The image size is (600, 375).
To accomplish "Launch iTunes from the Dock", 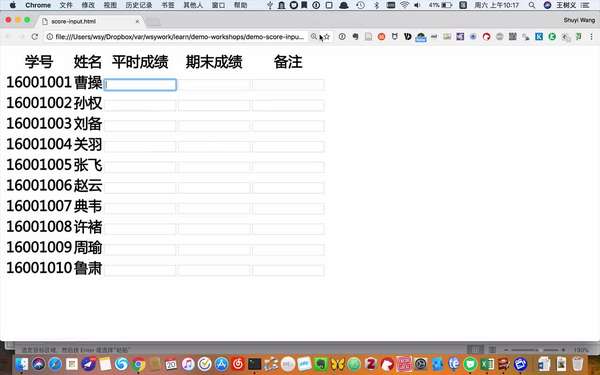I will pos(188,364).
